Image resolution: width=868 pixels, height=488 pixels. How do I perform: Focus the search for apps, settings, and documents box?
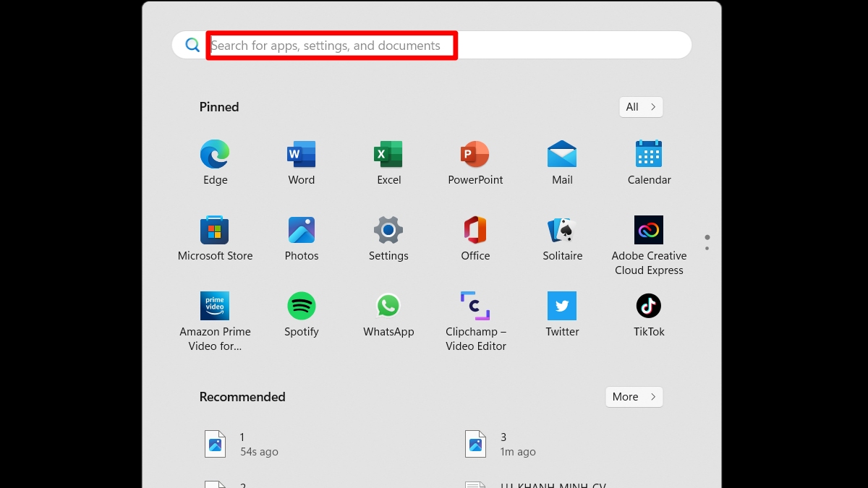[432, 45]
